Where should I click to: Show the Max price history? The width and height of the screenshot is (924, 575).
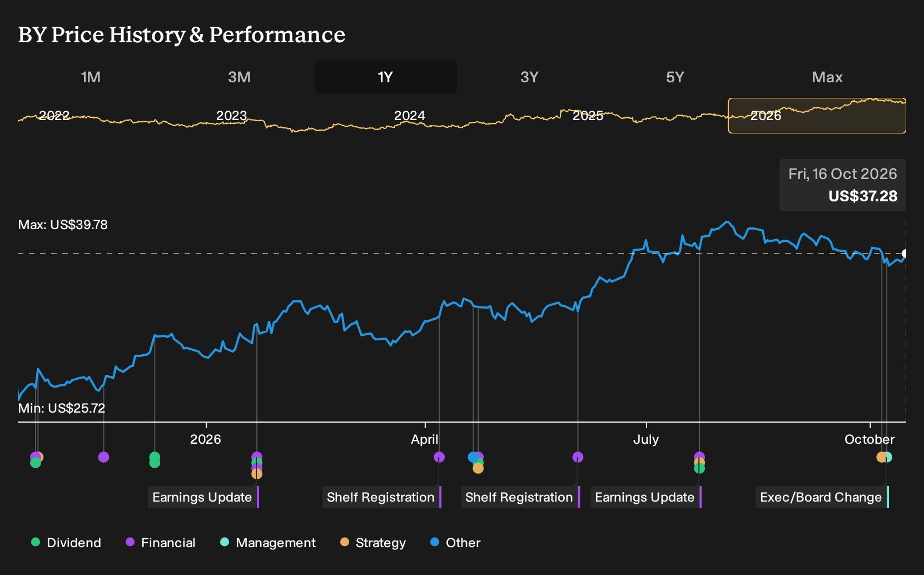[827, 77]
